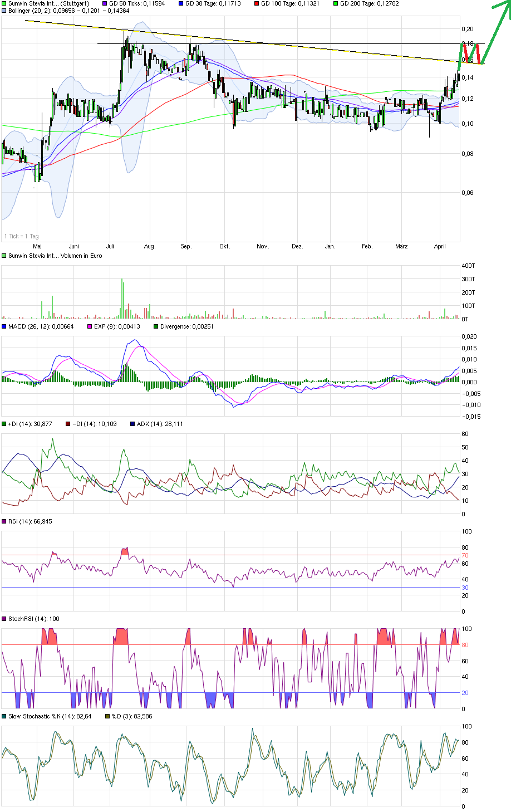Image resolution: width=511 pixels, height=812 pixels.
Task: Click the blue GD 38 Tage swatch
Action: pos(180,3)
